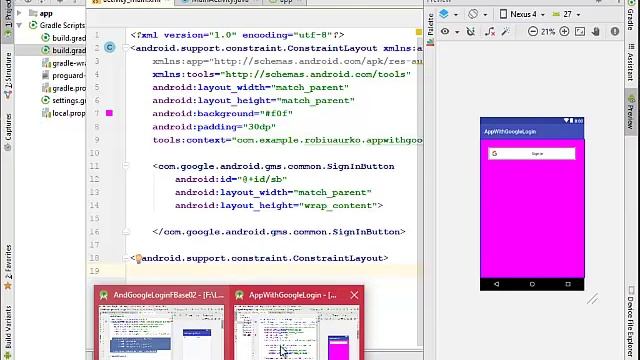Collapse the ConstraintLayout fold marker on line 2

tap(126, 48)
